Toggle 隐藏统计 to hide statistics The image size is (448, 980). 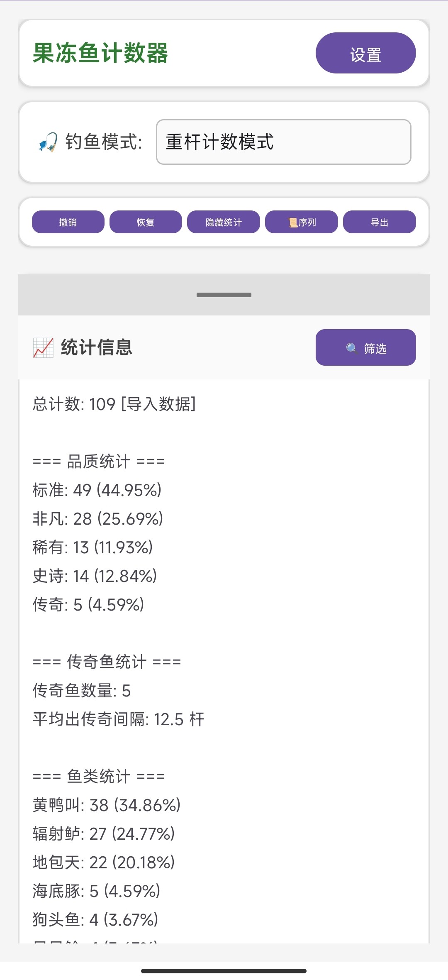click(x=223, y=222)
